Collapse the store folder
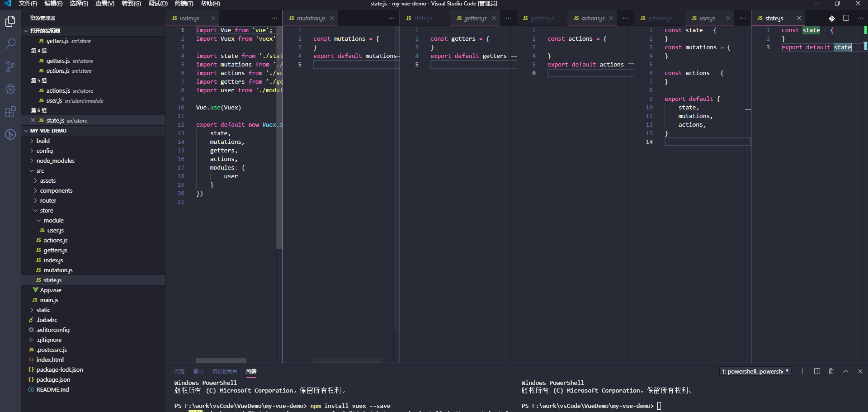 [x=93, y=210]
